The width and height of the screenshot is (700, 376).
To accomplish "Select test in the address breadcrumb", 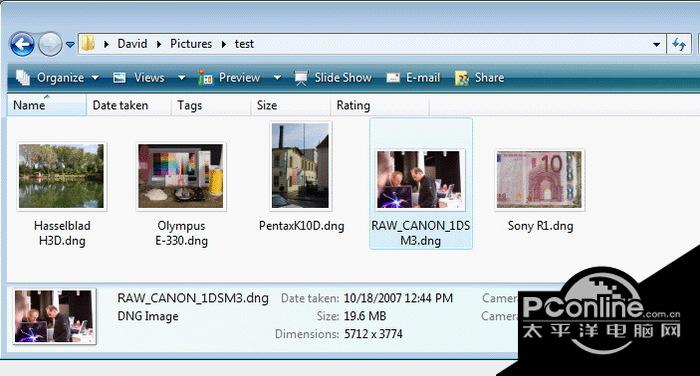I will (244, 44).
